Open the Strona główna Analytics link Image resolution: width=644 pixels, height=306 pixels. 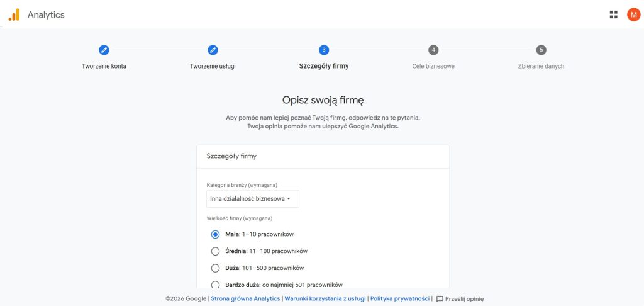(246, 299)
